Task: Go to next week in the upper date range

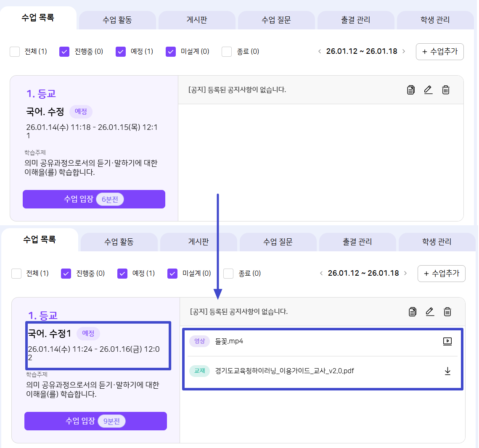Action: click(404, 51)
